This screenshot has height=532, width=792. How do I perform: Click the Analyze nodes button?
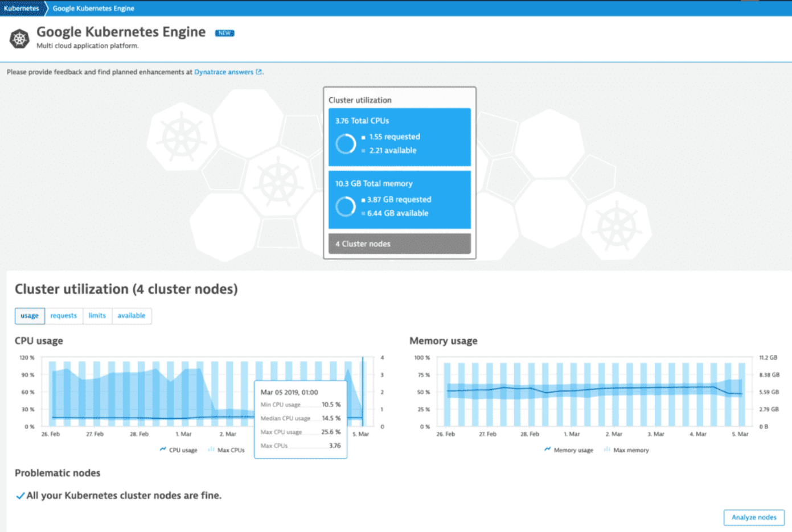[x=754, y=517]
